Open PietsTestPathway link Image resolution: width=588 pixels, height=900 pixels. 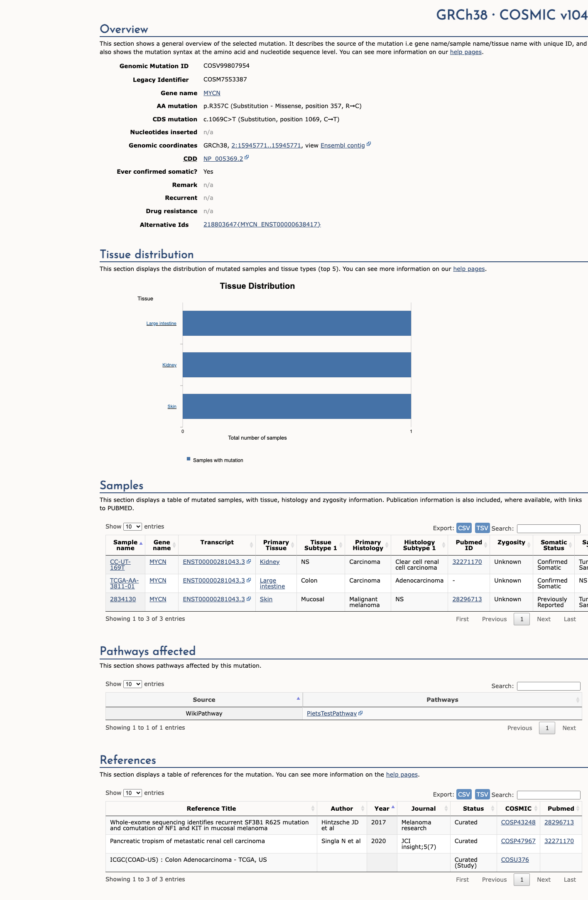point(332,713)
